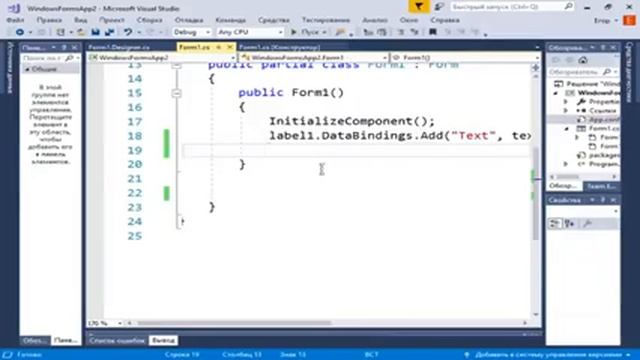The width and height of the screenshot is (640, 360).
Task: Pin the Form1.cs tab
Action: click(x=218, y=47)
